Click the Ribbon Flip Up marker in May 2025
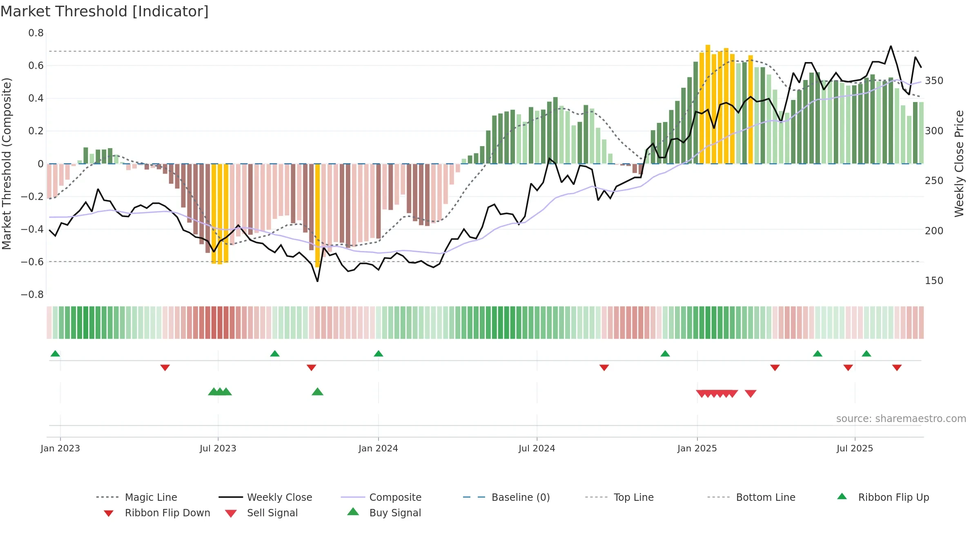Screen dimensions: 980x551 coord(817,353)
